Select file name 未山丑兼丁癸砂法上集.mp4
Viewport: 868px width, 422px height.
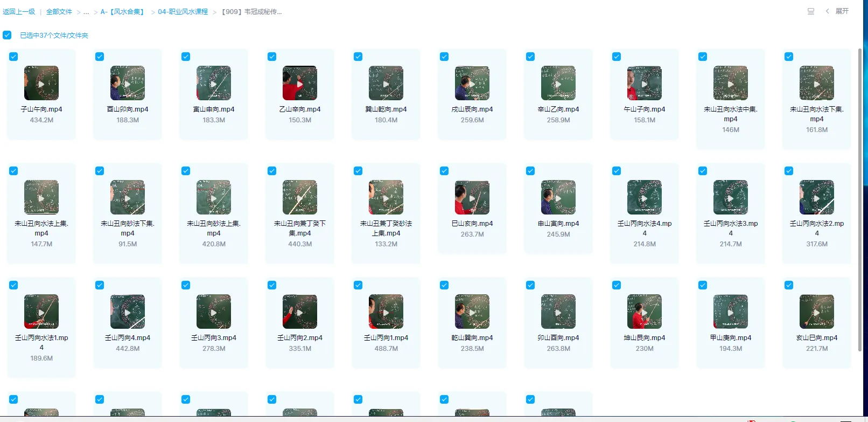pos(386,229)
